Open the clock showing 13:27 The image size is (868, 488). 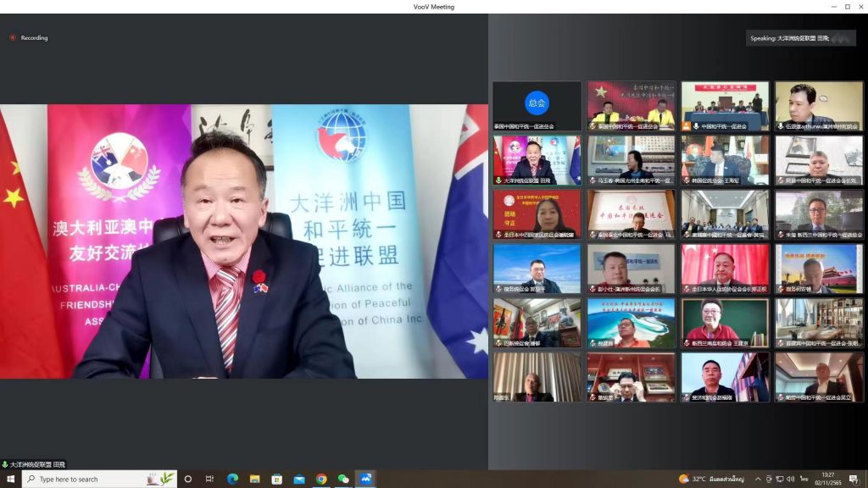pos(828,480)
